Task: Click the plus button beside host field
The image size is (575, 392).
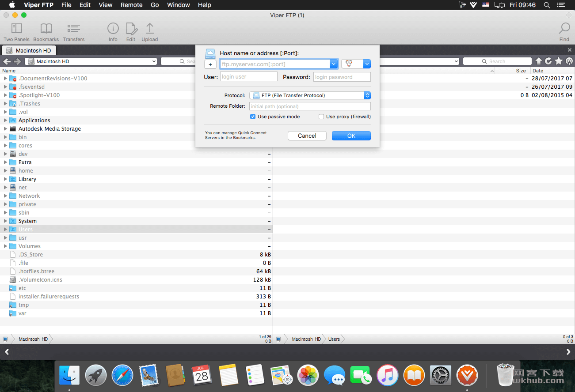Action: pos(210,64)
